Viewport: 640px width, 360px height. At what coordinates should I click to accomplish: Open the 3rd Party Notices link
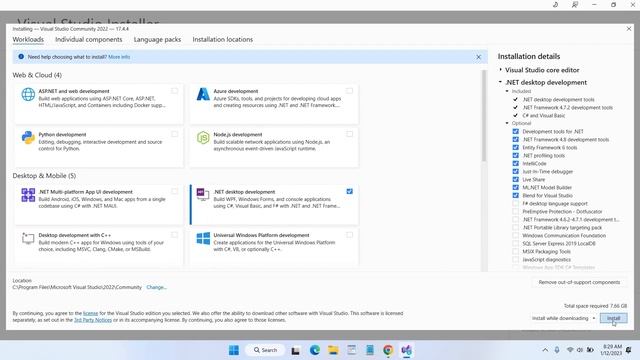pyautogui.click(x=93, y=320)
